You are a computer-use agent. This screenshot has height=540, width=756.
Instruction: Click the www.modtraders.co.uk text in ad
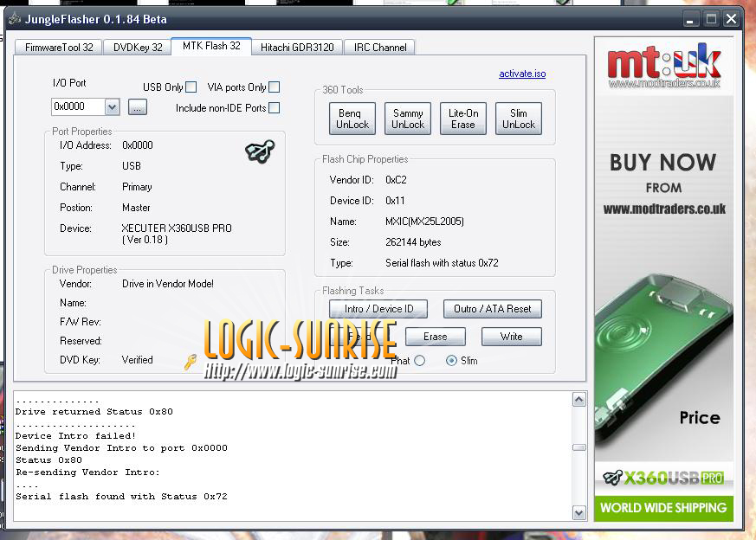coord(664,209)
